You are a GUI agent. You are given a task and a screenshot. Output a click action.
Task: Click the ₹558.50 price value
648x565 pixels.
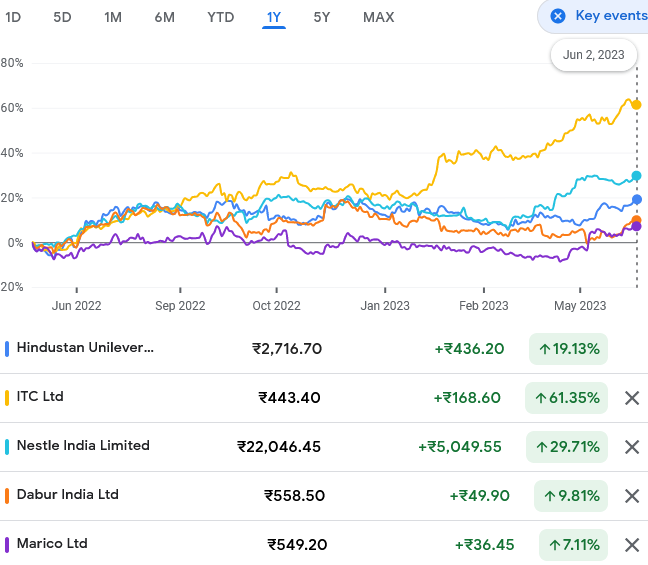(295, 496)
